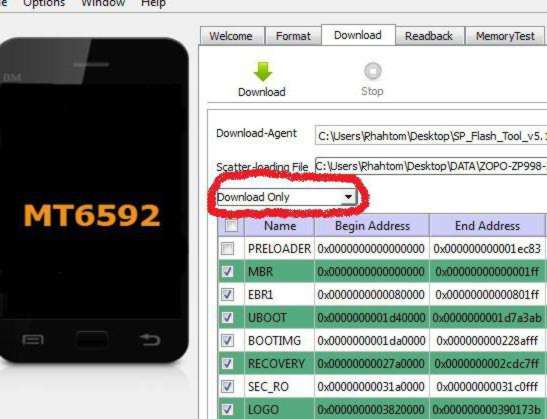
Task: Click begin address 0x0000000000080000
Action: [x=371, y=294]
